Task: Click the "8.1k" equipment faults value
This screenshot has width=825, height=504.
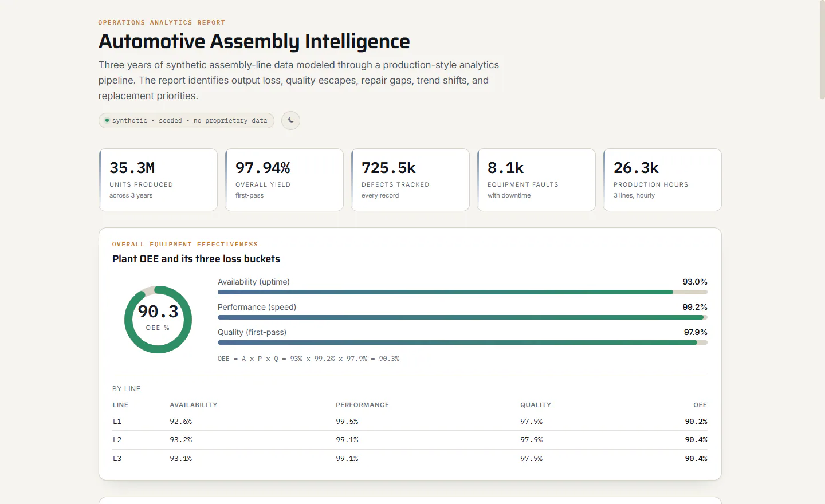Action: [505, 168]
